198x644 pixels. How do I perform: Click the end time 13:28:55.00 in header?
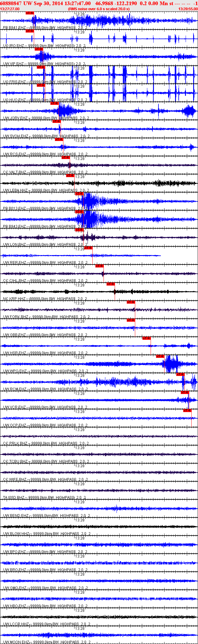(188, 9)
